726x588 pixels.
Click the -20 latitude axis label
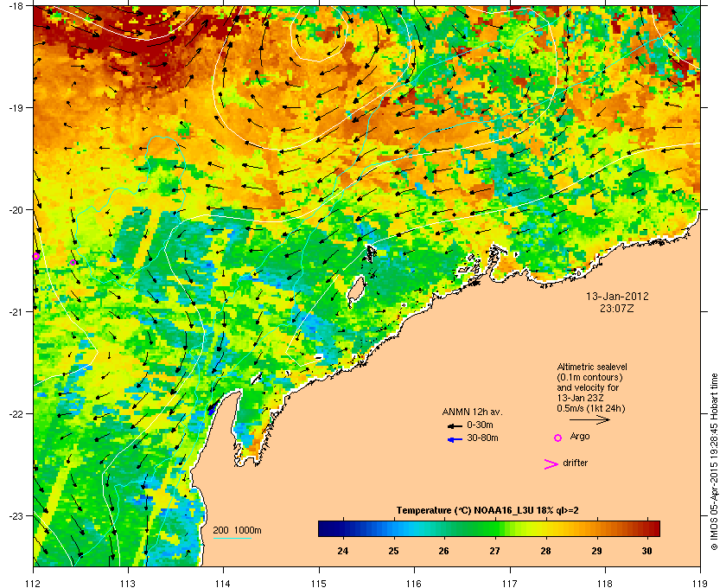(16, 209)
